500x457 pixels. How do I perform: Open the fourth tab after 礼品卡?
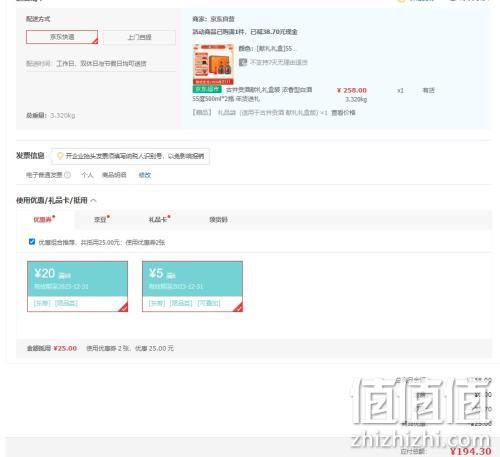pyautogui.click(x=218, y=219)
